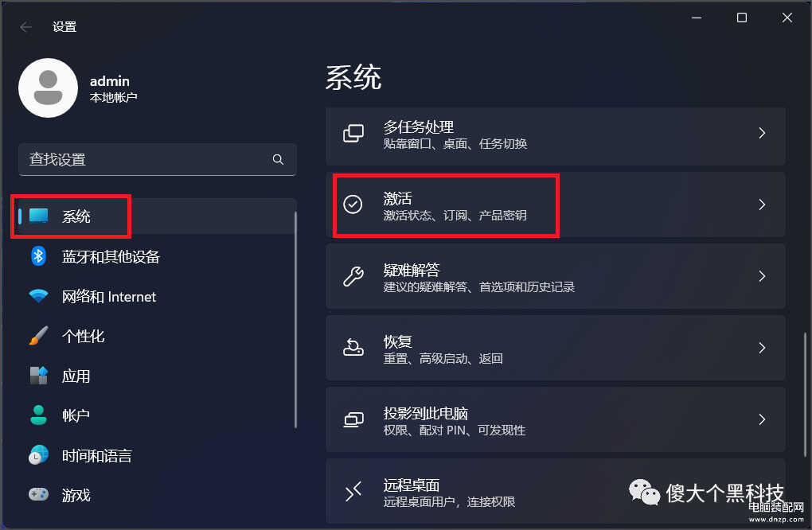The image size is (812, 530).
Task: Click the troubleshoot wrench icon
Action: pos(353,276)
